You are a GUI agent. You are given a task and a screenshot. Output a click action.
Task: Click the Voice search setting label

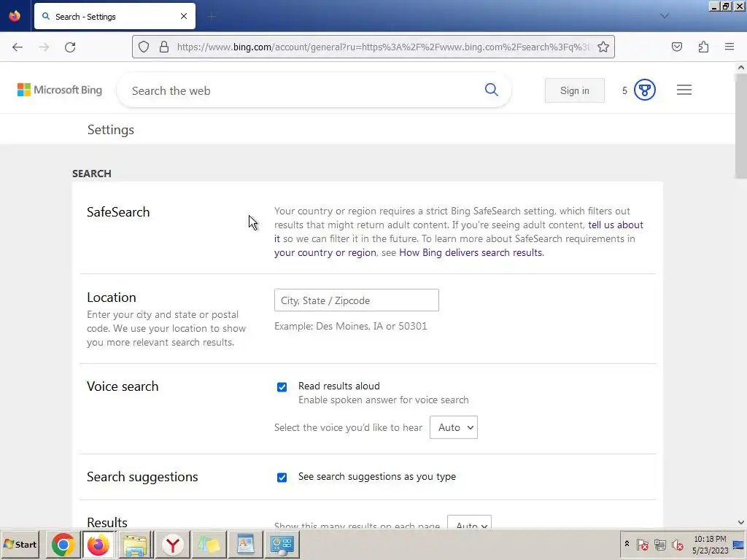tap(123, 386)
